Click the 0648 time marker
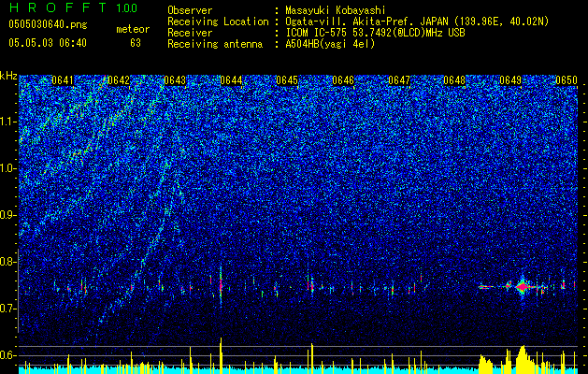Image resolution: width=588 pixels, height=374 pixels. click(454, 80)
